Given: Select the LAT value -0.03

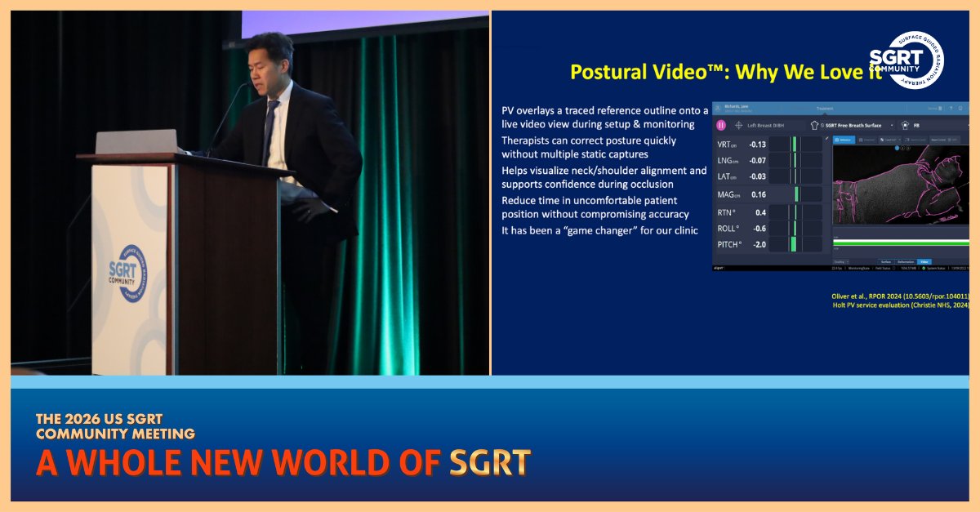Looking at the screenshot, I should (x=758, y=176).
